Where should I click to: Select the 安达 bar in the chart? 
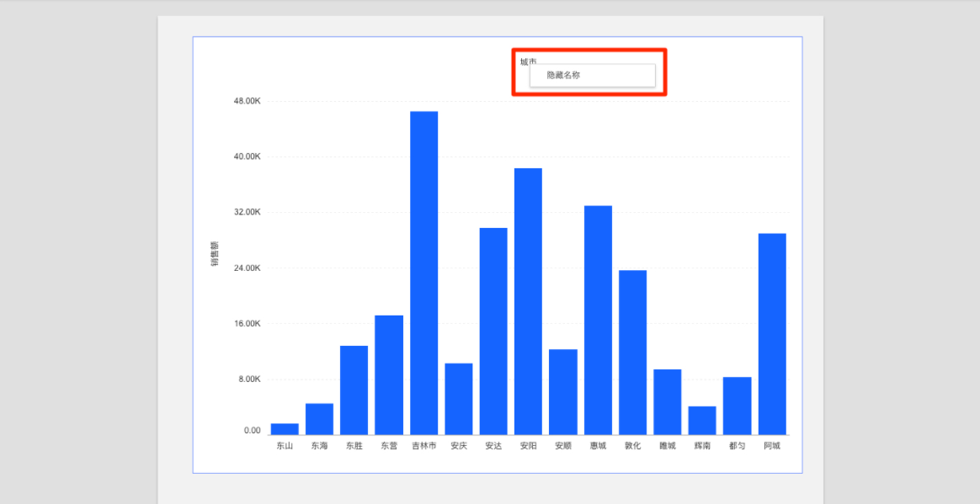click(x=493, y=332)
